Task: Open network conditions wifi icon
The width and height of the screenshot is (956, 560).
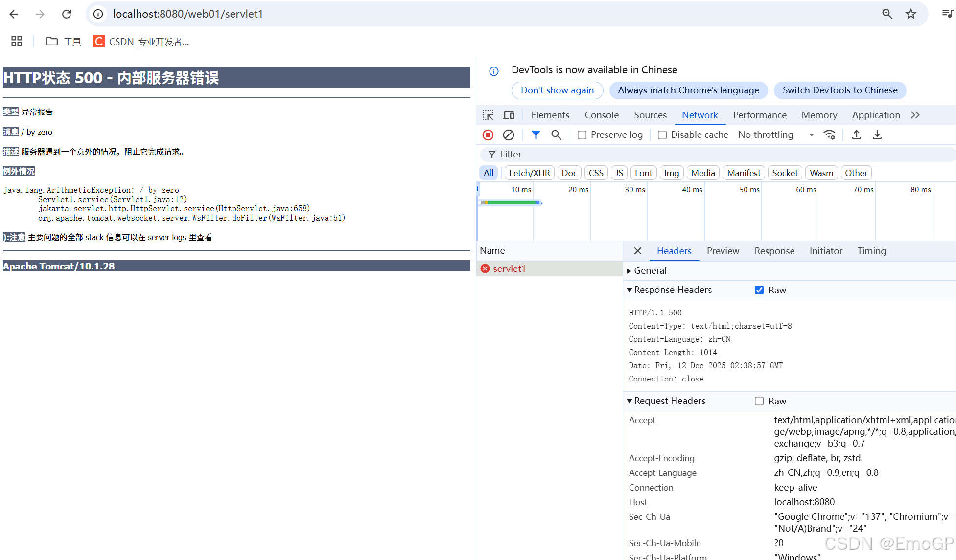Action: pyautogui.click(x=830, y=135)
